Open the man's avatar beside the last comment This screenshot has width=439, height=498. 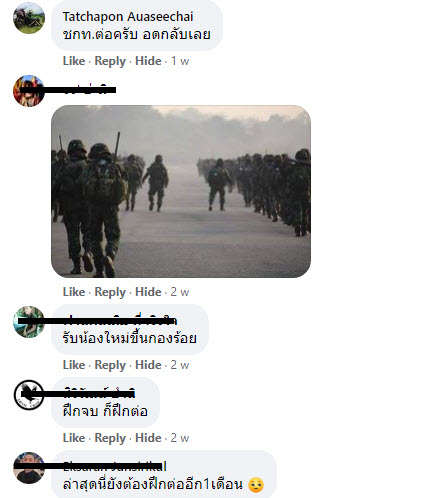[x=29, y=468]
